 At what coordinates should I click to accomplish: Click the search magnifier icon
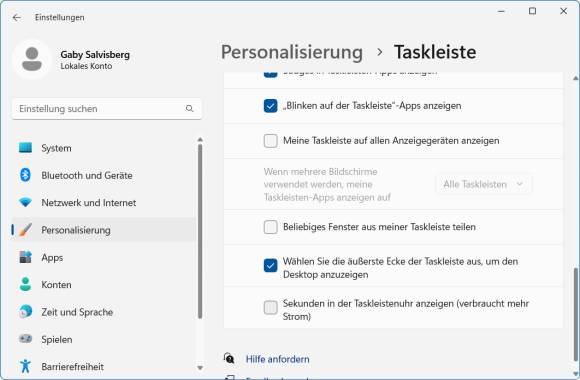pyautogui.click(x=189, y=109)
